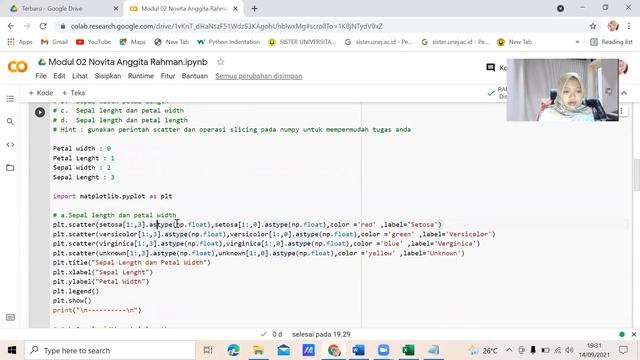Screen dimensions: 640x360
Task: Click the taskbar clock showing 19:31
Action: pos(594,350)
